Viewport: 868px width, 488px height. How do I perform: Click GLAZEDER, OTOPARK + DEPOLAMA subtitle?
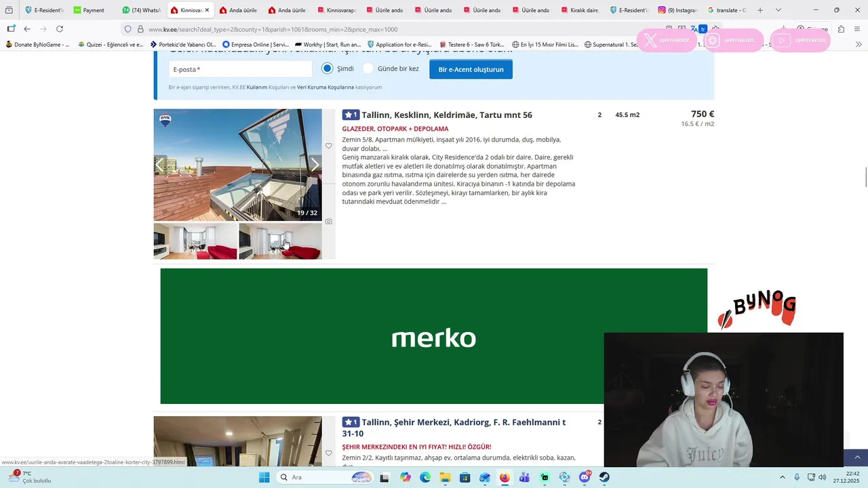tap(395, 129)
